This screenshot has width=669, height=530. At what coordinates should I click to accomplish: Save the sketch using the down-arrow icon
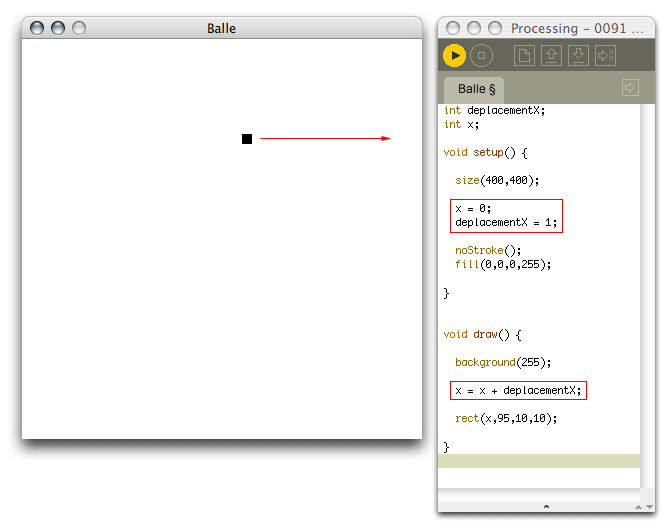578,56
